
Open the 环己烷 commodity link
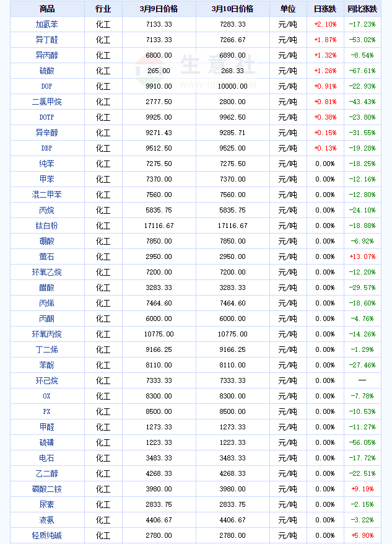[47, 380]
